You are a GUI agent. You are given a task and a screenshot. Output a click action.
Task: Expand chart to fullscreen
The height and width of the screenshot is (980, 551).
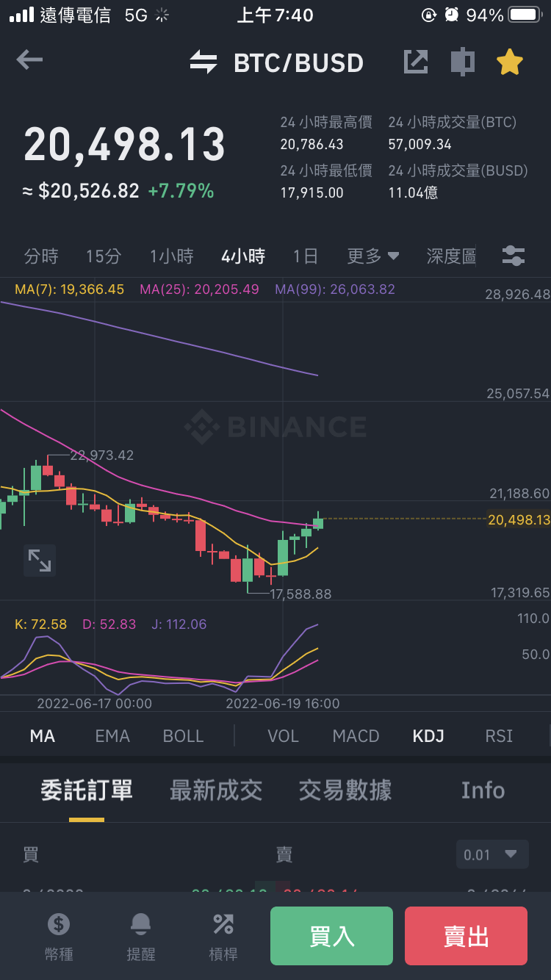40,561
